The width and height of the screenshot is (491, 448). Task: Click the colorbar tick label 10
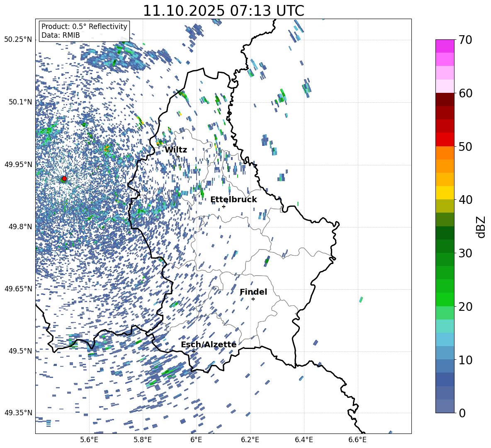pyautogui.click(x=466, y=360)
